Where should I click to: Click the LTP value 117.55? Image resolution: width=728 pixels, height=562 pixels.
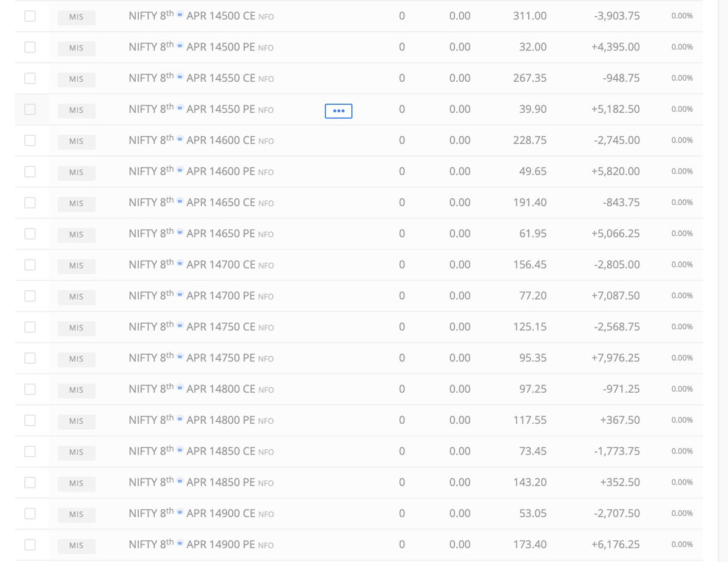pyautogui.click(x=530, y=420)
